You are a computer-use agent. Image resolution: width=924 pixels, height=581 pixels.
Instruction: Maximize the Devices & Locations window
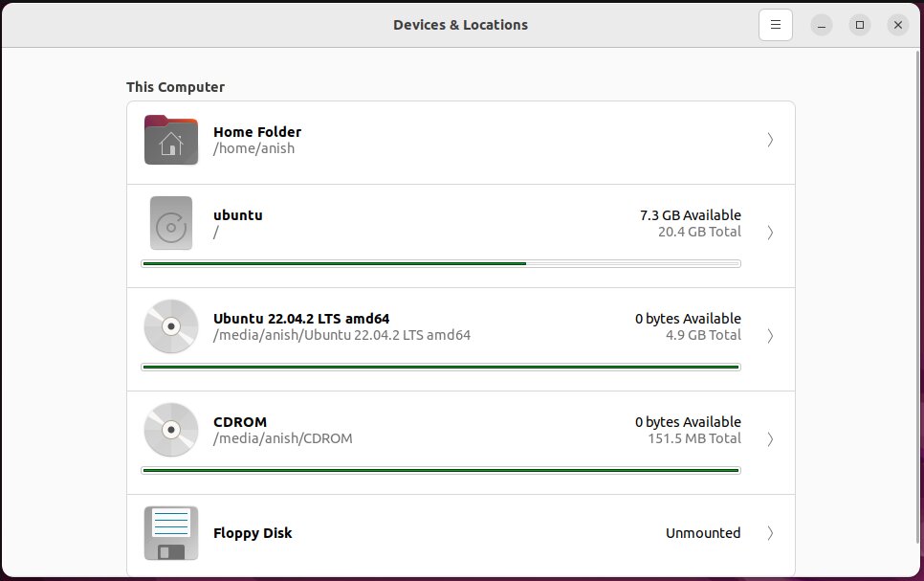pos(860,25)
